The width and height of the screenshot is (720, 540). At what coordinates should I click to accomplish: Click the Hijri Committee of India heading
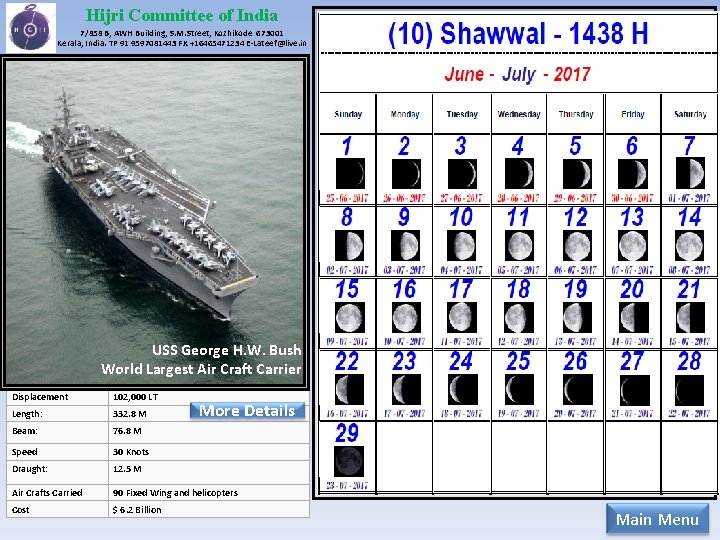point(182,15)
